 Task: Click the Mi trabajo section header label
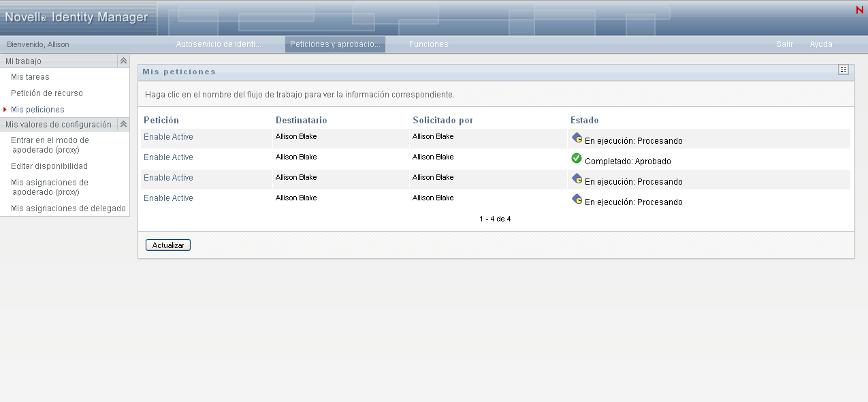23,61
